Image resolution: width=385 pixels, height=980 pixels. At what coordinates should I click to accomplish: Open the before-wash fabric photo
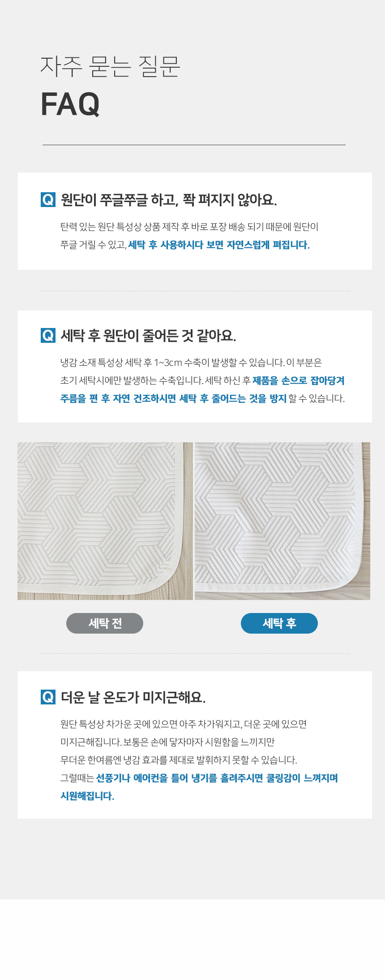pos(105,521)
